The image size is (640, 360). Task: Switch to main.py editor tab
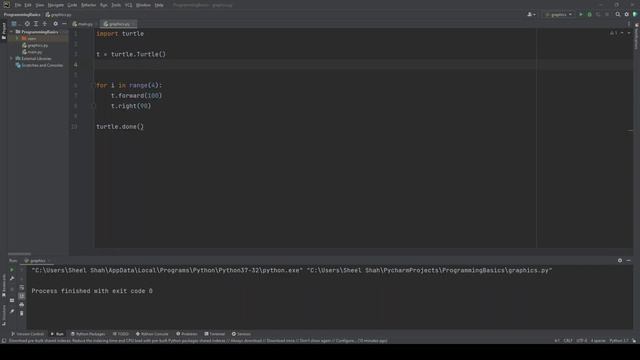point(83,24)
